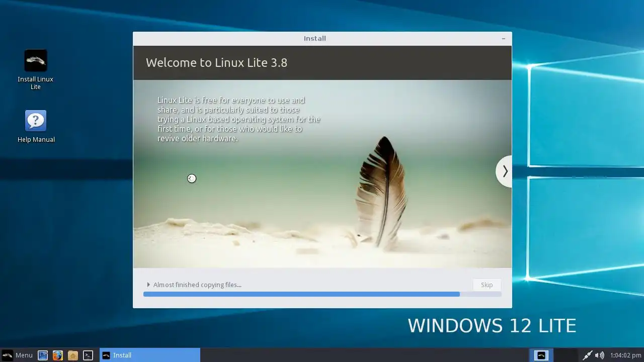
Task: Click the 'Almost finished copying files...' status text
Action: coord(197,285)
